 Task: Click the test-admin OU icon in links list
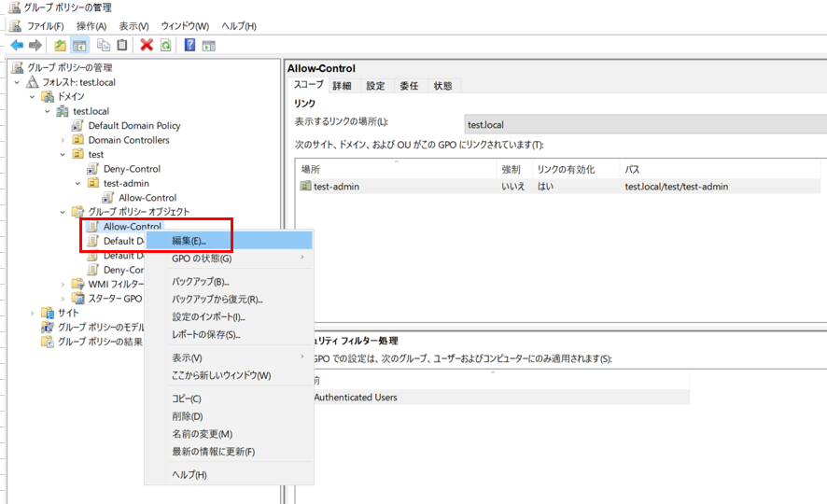[305, 186]
